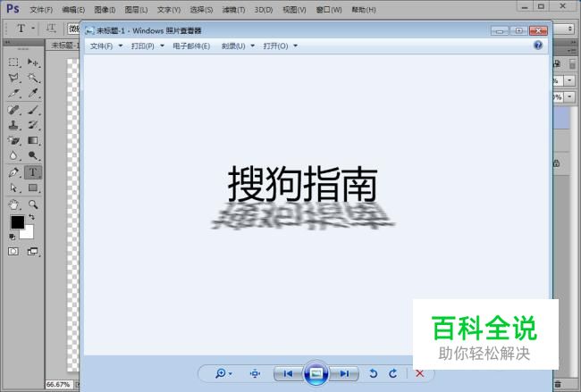This screenshot has height=392, width=581.
Task: Select the Polygonal Lasso tool
Action: pyautogui.click(x=13, y=78)
